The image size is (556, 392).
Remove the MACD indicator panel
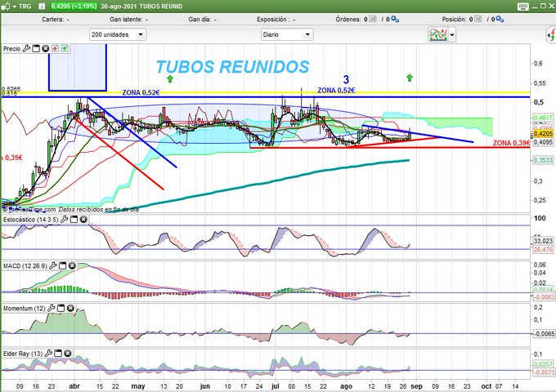[x=72, y=265]
